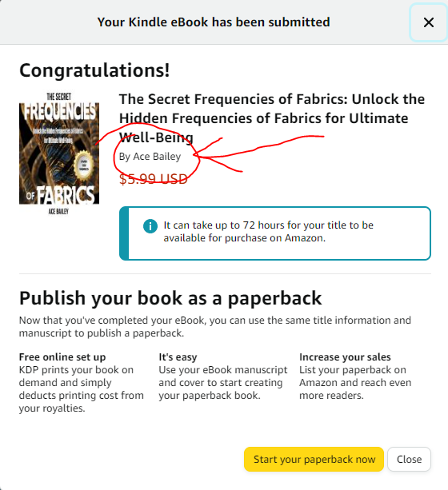
Task: Close the dialog with the X icon
Action: (x=428, y=22)
